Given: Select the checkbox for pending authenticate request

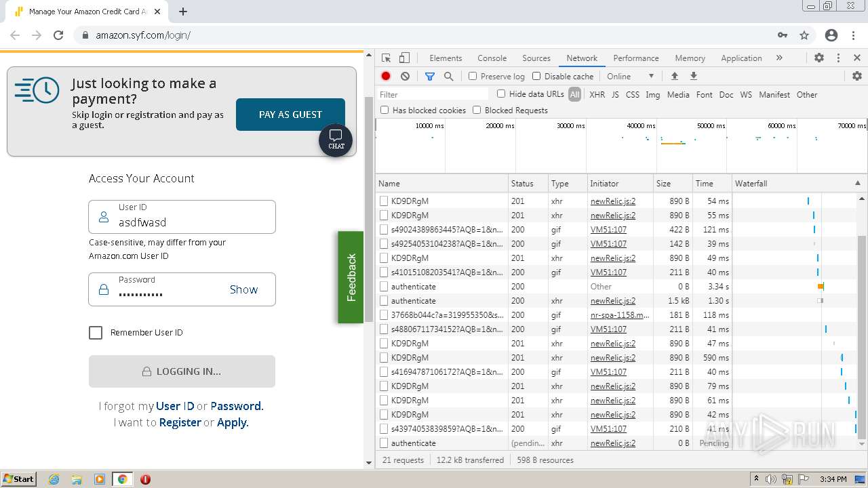Looking at the screenshot, I should coord(384,443).
